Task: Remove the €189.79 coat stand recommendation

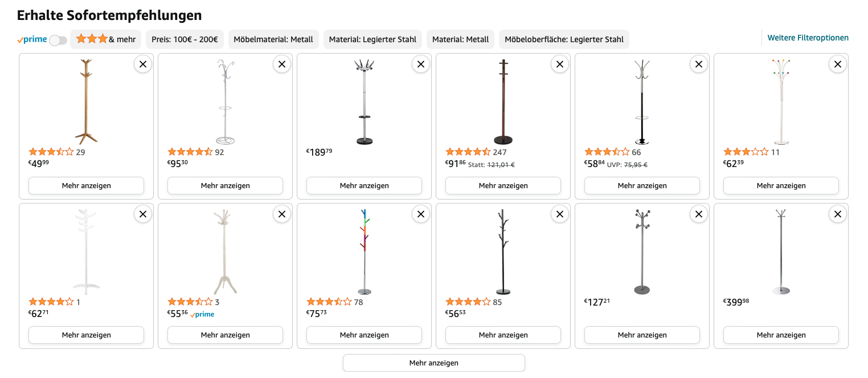Action: click(421, 64)
